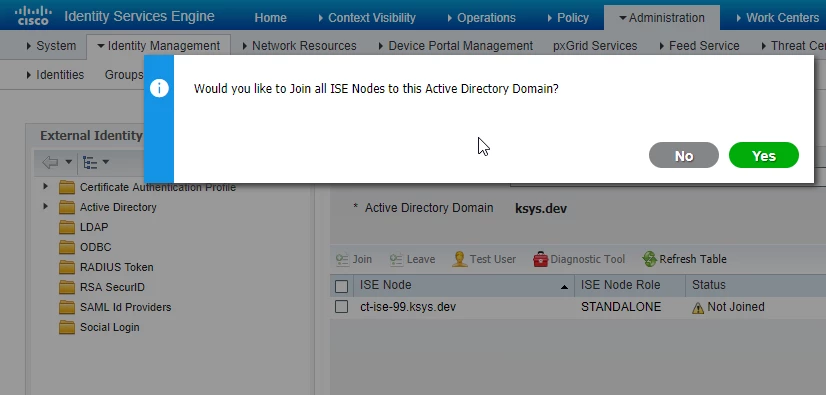Open Work Centers menu
The height and width of the screenshot is (395, 826).
778,17
